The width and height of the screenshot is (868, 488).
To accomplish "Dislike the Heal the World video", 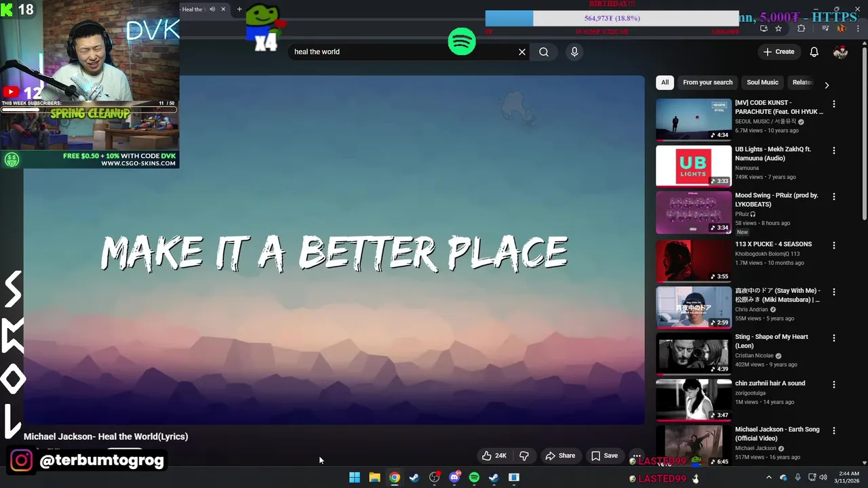I will coord(524,455).
